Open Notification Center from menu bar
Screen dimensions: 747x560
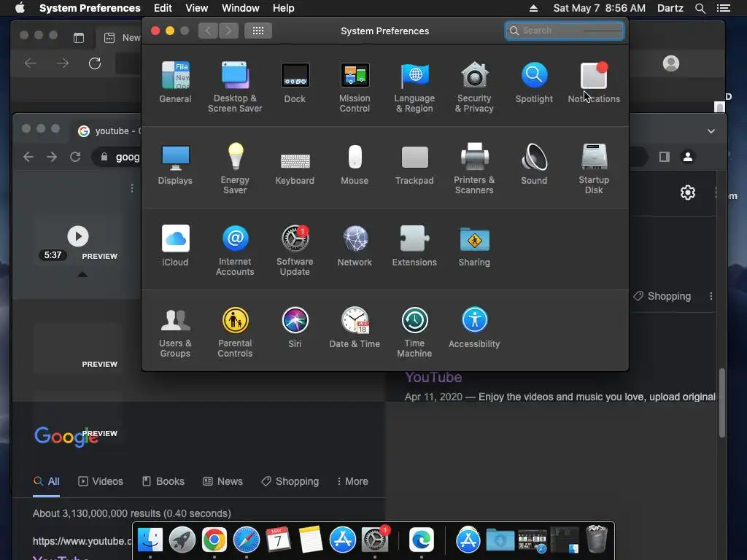tap(723, 8)
